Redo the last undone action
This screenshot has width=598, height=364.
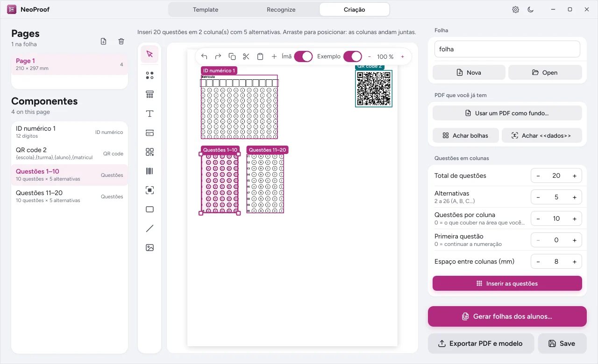(x=218, y=56)
